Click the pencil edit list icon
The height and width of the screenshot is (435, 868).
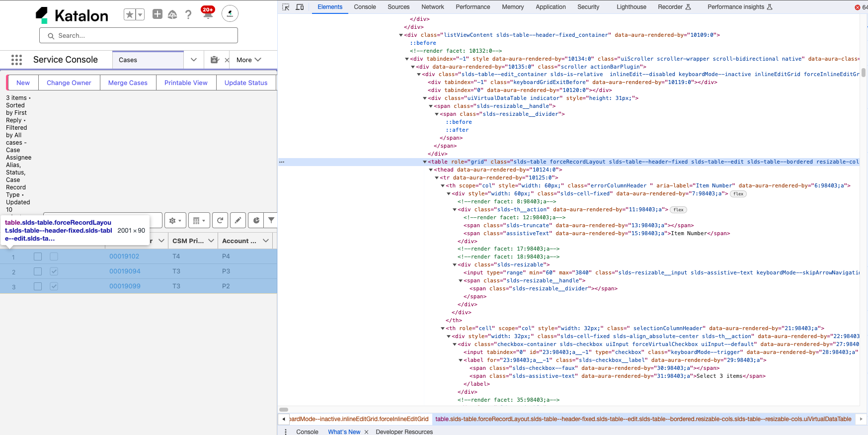(x=238, y=220)
